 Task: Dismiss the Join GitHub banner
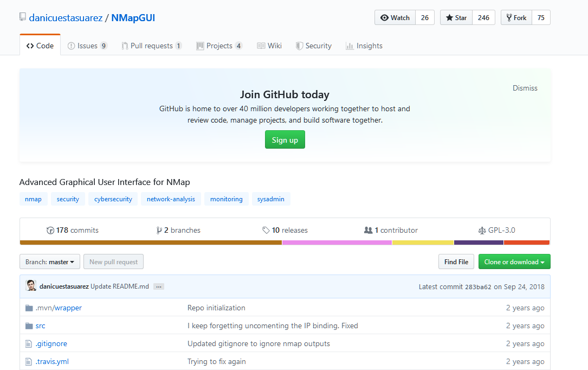click(525, 88)
